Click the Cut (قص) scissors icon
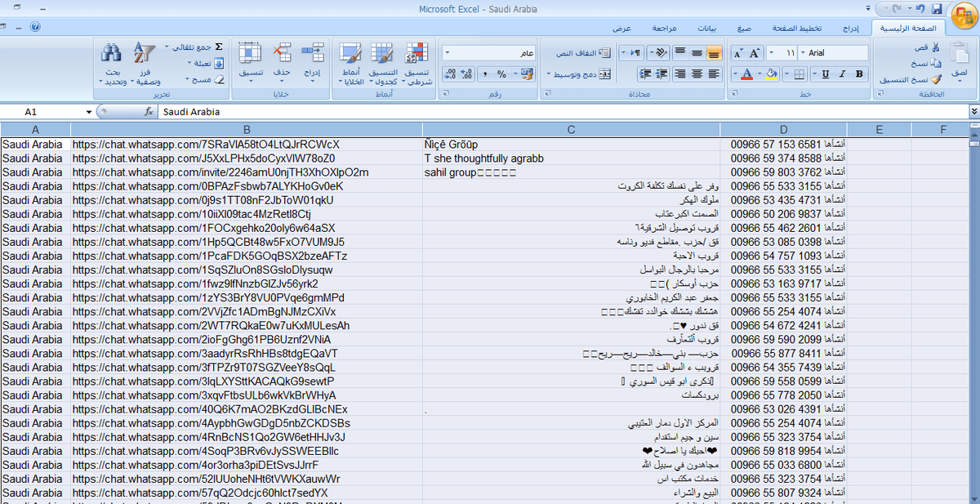 (935, 48)
